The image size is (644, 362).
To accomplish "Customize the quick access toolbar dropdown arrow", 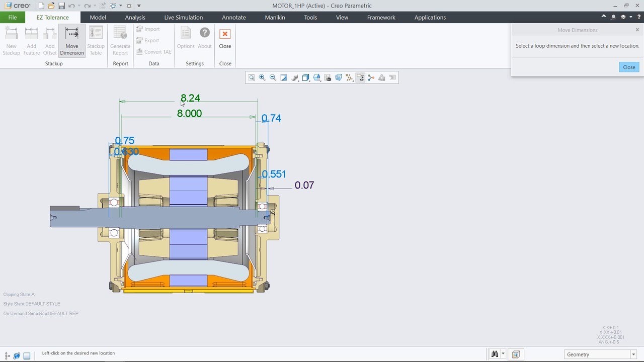I will click(139, 6).
